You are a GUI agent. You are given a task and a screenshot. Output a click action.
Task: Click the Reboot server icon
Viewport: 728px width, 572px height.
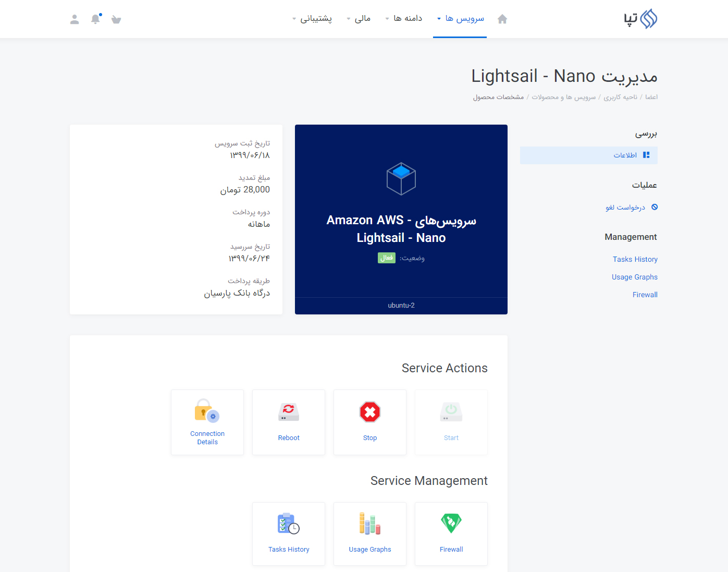[x=289, y=411]
